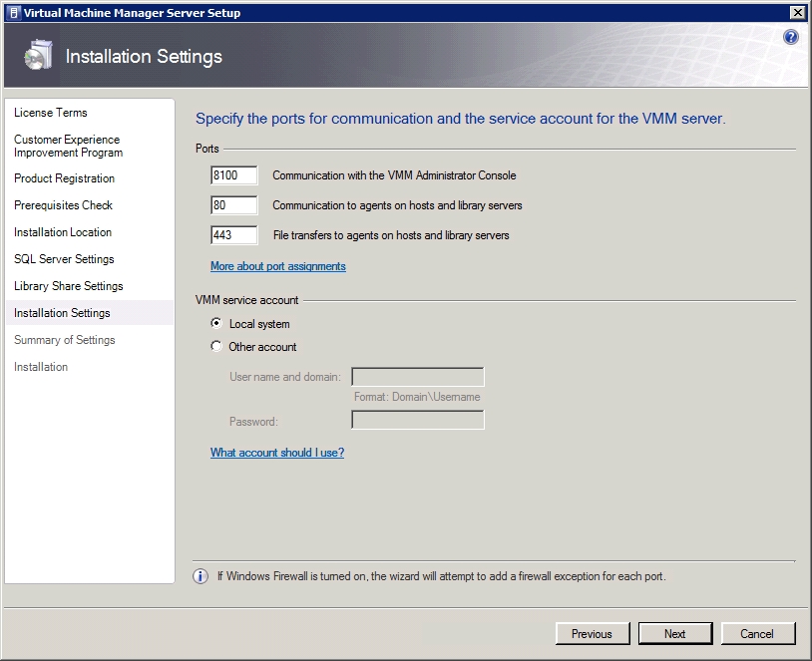
Task: Choose the Other account option
Action: point(215,346)
